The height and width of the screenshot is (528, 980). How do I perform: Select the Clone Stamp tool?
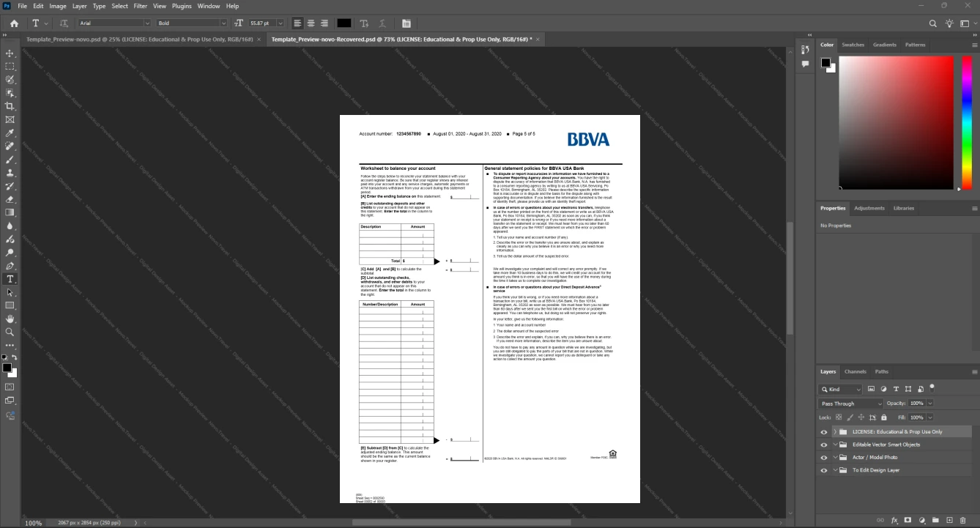[10, 173]
